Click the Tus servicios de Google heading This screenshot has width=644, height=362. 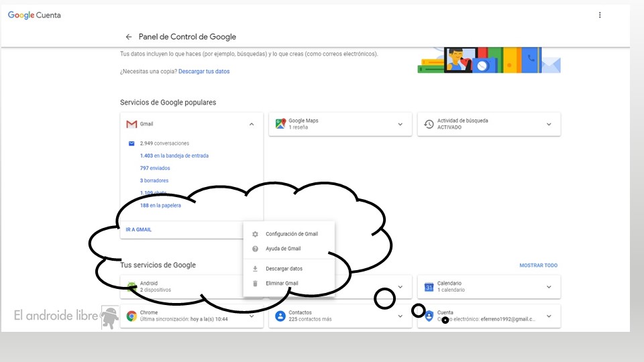(x=158, y=265)
